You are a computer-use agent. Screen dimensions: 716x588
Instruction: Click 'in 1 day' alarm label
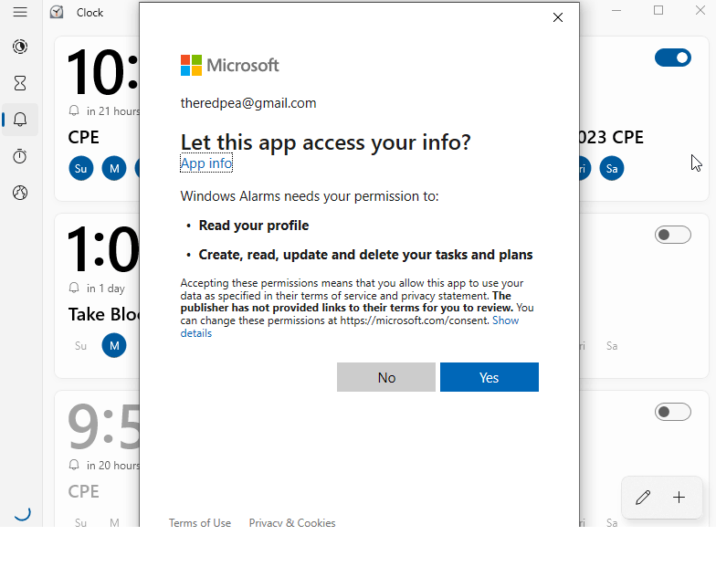pyautogui.click(x=106, y=289)
